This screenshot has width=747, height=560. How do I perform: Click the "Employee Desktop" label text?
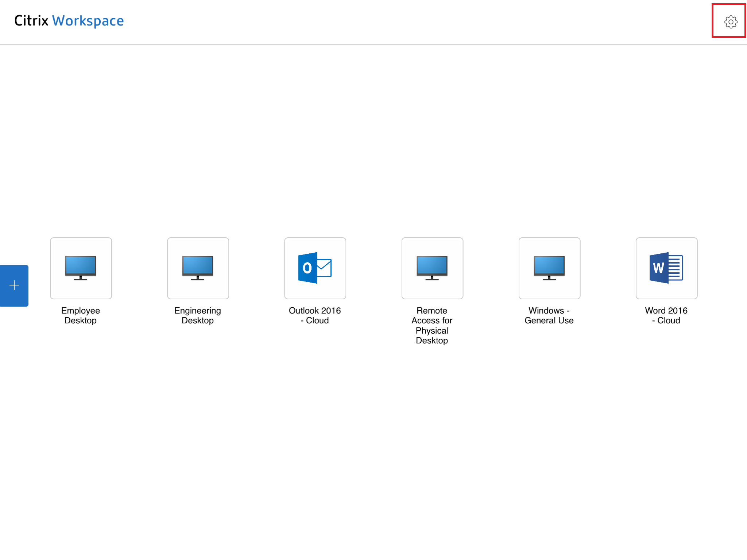point(81,316)
